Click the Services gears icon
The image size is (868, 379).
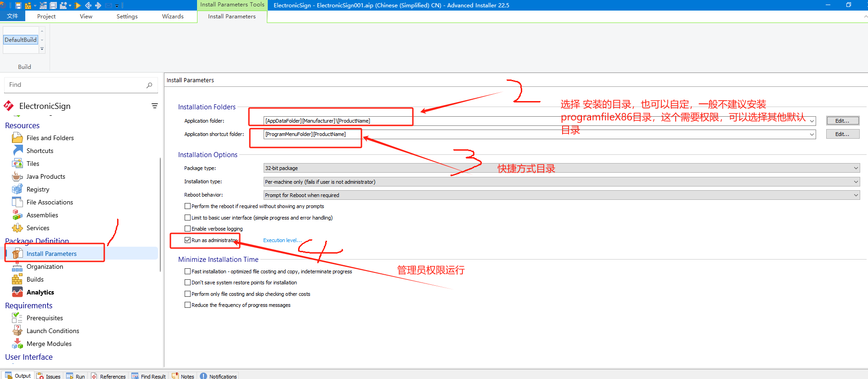(x=17, y=228)
